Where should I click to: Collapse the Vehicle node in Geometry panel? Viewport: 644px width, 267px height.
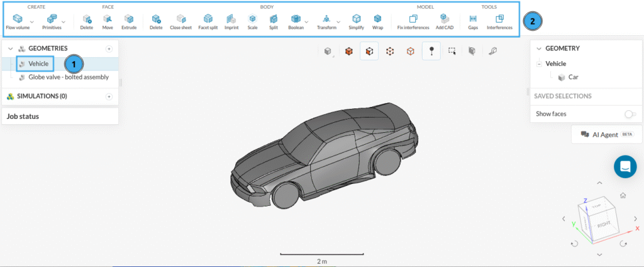pyautogui.click(x=539, y=64)
